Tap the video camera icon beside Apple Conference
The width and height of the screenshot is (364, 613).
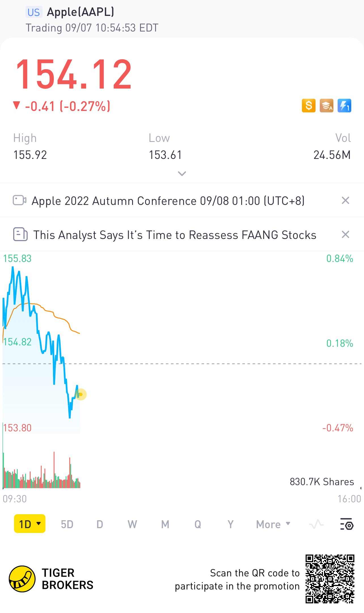tap(20, 200)
